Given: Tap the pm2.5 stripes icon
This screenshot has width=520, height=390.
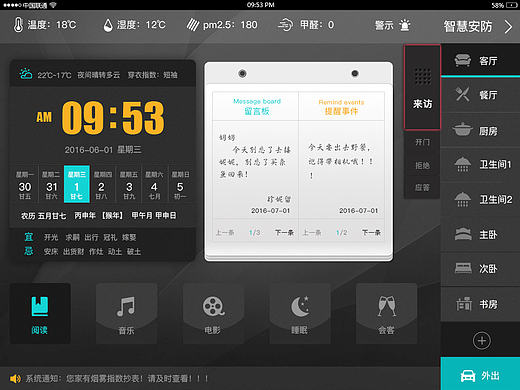Looking at the screenshot, I should (193, 25).
